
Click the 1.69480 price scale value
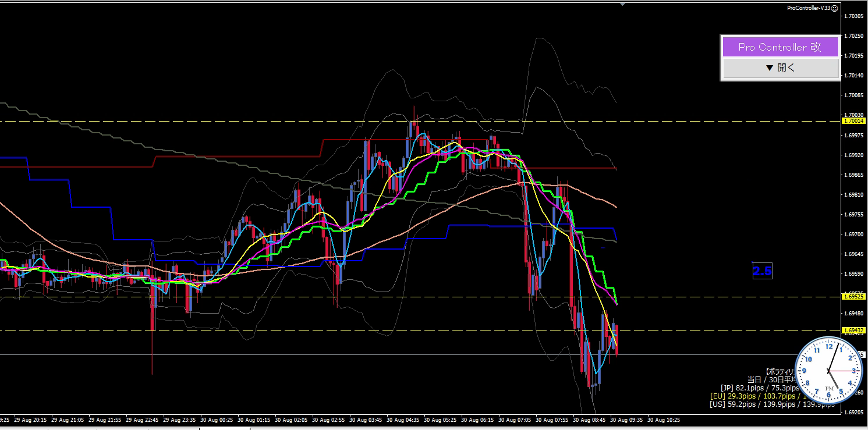tap(853, 314)
